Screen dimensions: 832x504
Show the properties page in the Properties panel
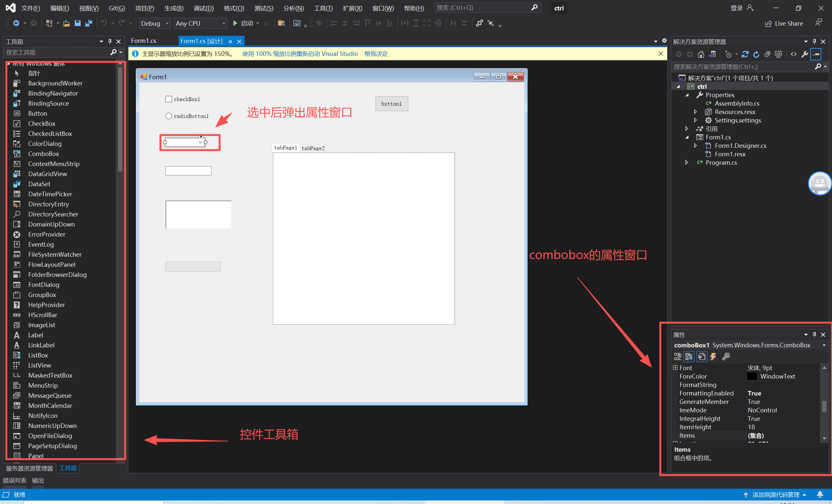[702, 356]
